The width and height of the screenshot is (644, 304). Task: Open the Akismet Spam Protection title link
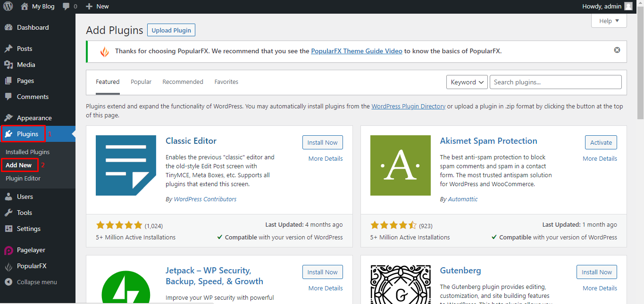click(488, 141)
